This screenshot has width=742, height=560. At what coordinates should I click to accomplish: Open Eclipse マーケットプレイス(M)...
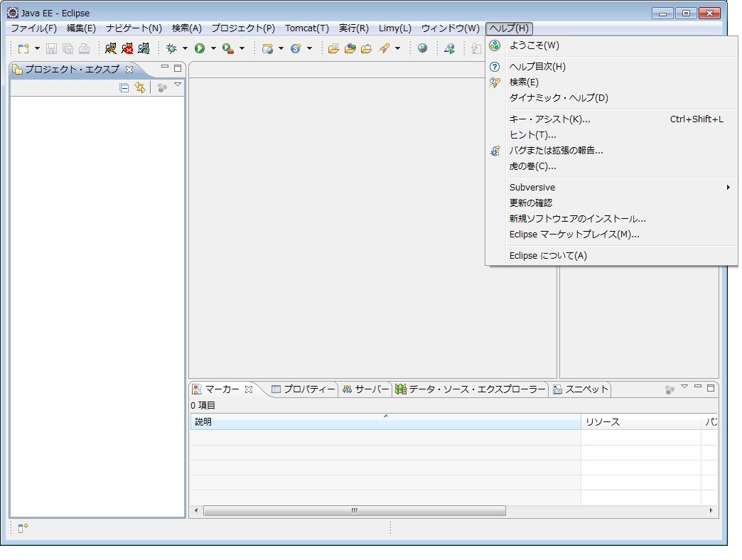[611, 234]
